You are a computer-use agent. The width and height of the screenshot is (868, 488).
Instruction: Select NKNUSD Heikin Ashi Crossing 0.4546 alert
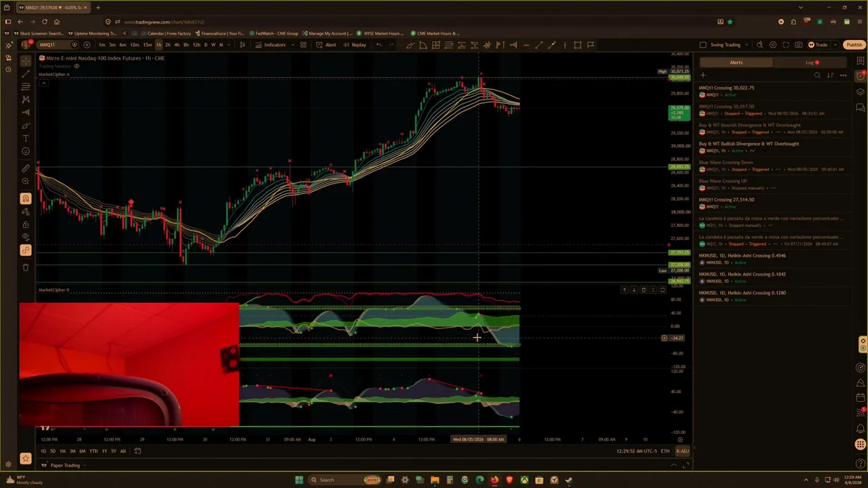[773, 259]
